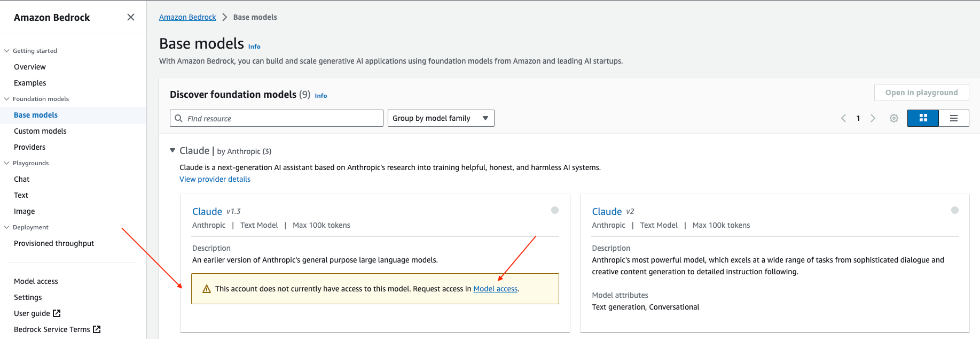
Task: Click Model access link in warning
Action: [496, 289]
